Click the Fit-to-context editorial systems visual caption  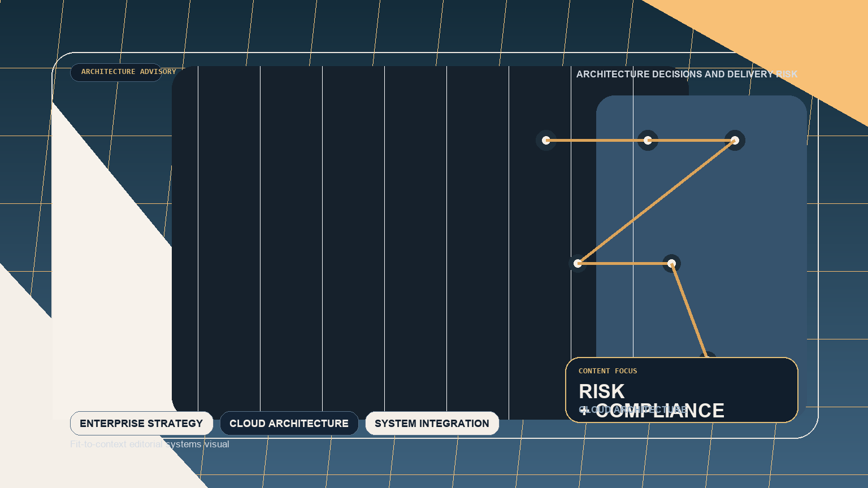[x=150, y=444]
